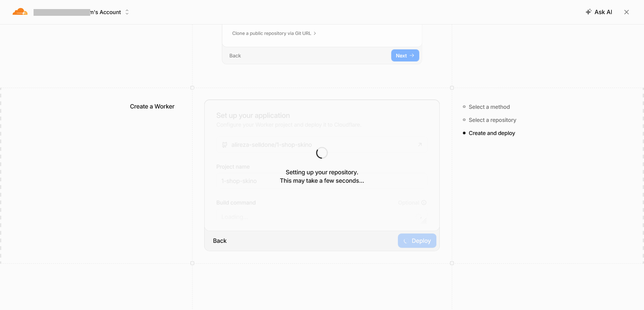Click the external link arrow beside the repository
The height and width of the screenshot is (310, 644).
[x=420, y=145]
